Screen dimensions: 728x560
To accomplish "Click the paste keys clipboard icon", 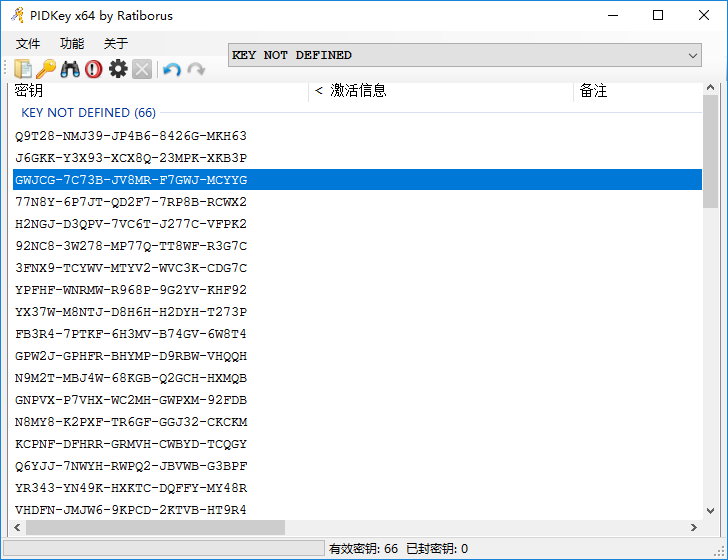I will [23, 69].
